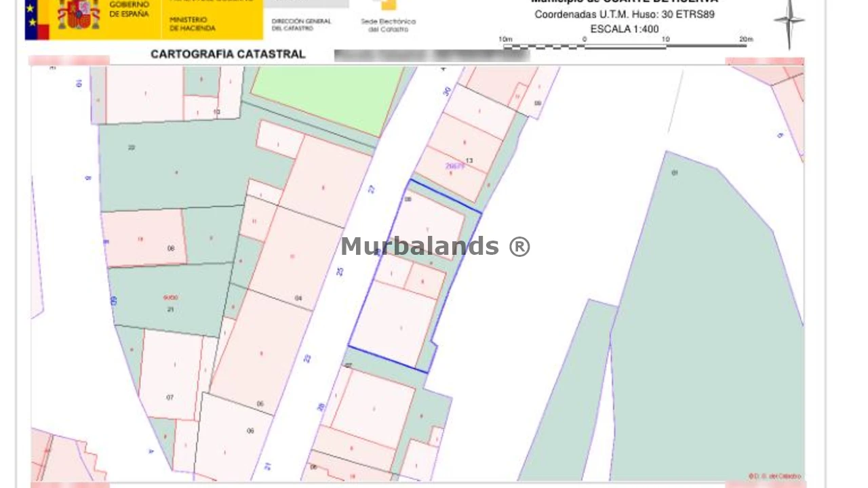This screenshot has width=868, height=488.
Task: Click the Ministerio de Hacienda label
Action: coord(192,24)
